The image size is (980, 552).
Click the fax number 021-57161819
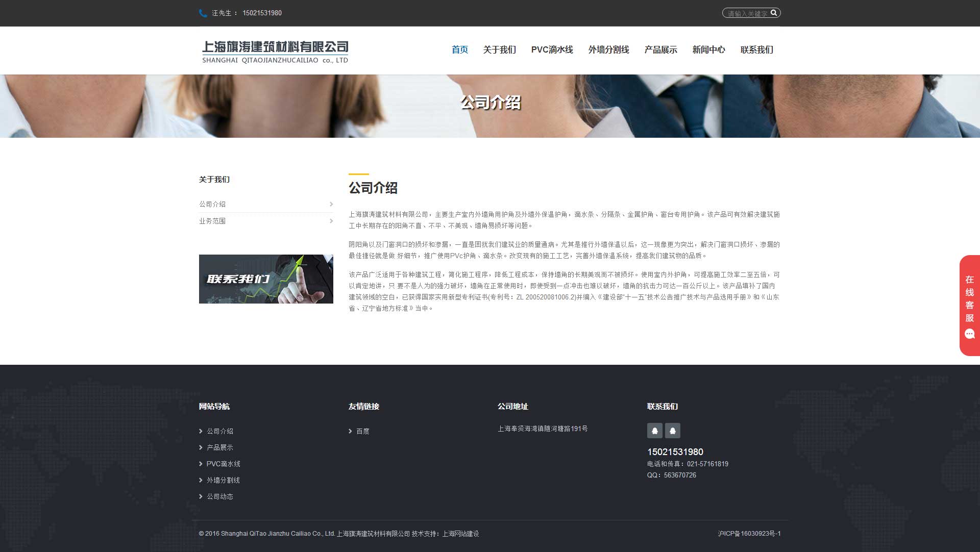tap(707, 464)
